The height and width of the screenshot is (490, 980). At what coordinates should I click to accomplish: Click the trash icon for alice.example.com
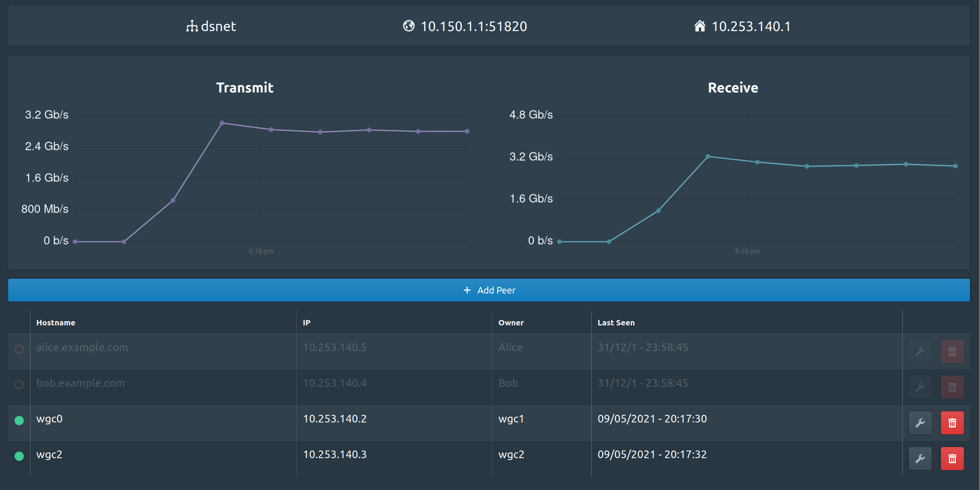point(952,351)
